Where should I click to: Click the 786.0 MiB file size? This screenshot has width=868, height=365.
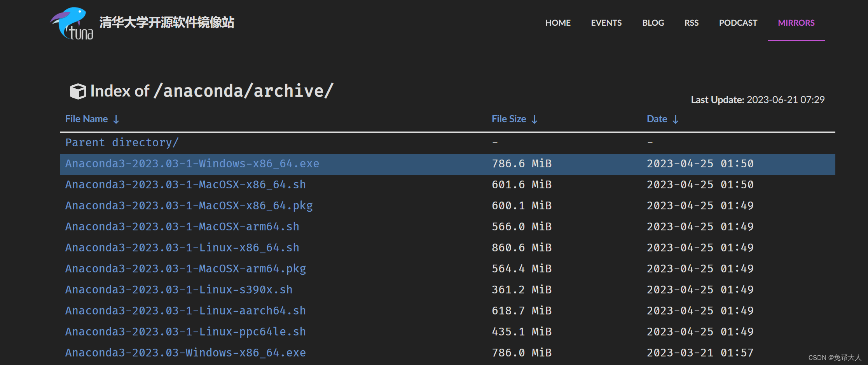pos(522,353)
